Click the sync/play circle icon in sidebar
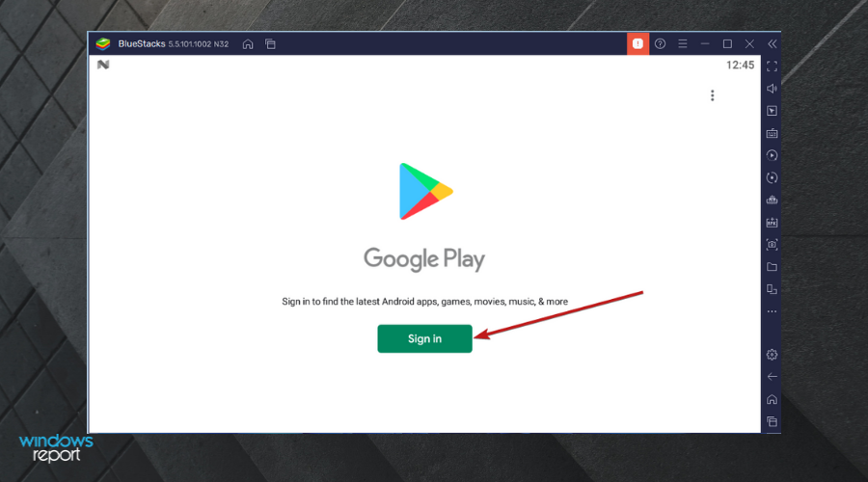868x482 pixels. (x=773, y=155)
